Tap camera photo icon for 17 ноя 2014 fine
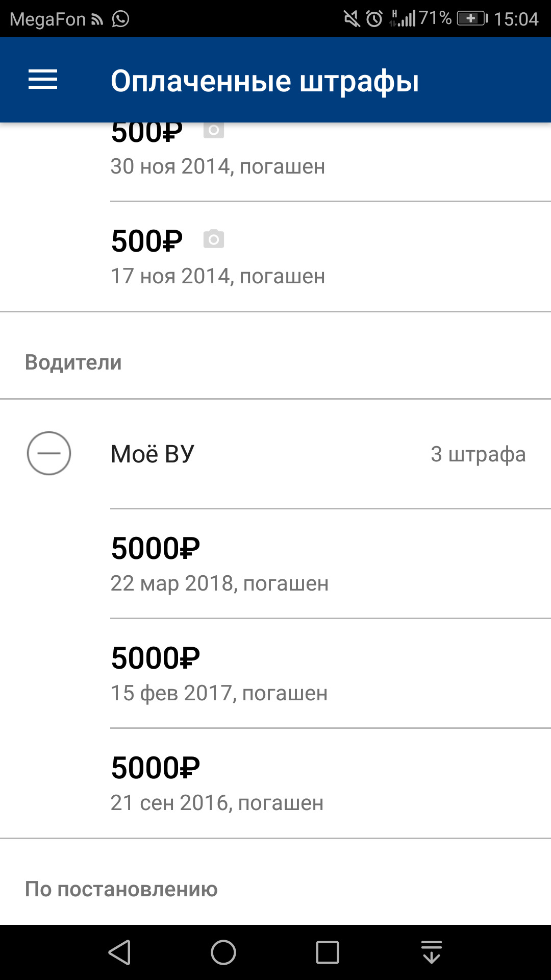This screenshot has width=551, height=980. coord(214,239)
